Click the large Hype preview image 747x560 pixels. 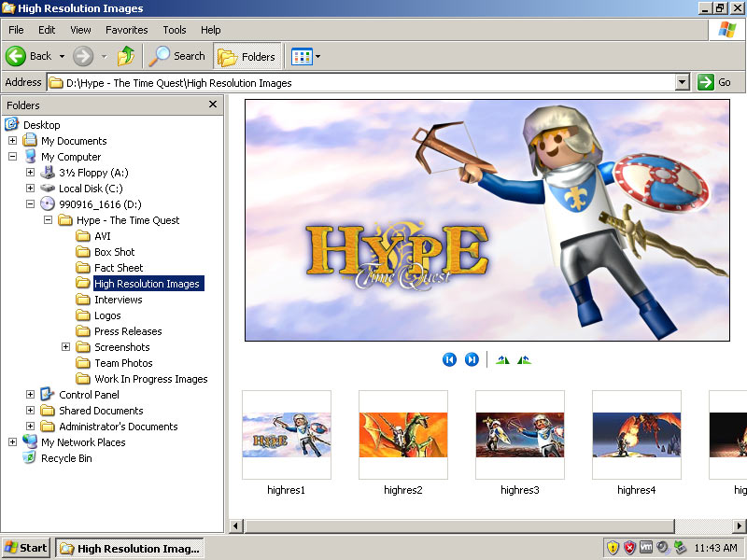pos(486,220)
